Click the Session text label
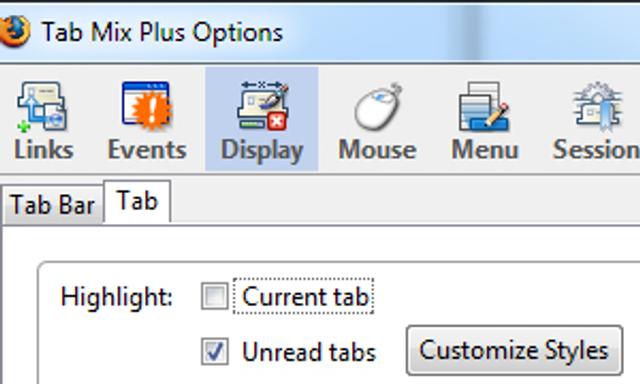This screenshot has width=640, height=384. point(596,150)
